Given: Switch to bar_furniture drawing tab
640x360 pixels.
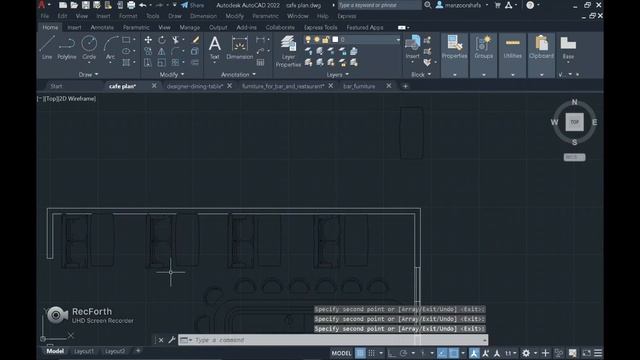Looking at the screenshot, I should coord(359,86).
